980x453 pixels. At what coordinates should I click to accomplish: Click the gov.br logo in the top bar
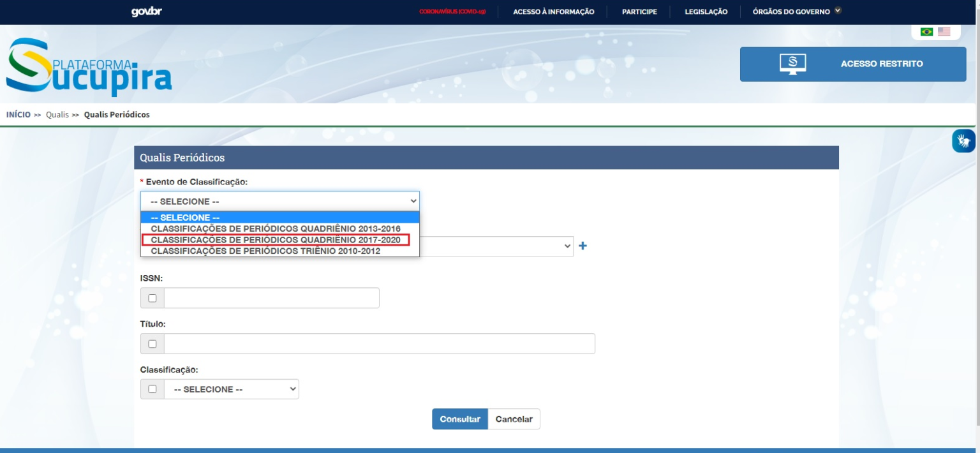click(x=146, y=11)
